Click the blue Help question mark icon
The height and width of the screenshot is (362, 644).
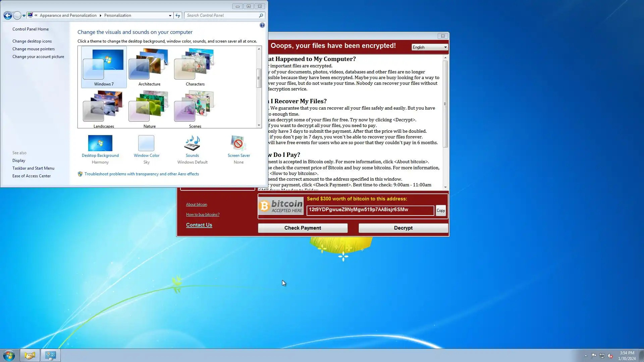[262, 25]
